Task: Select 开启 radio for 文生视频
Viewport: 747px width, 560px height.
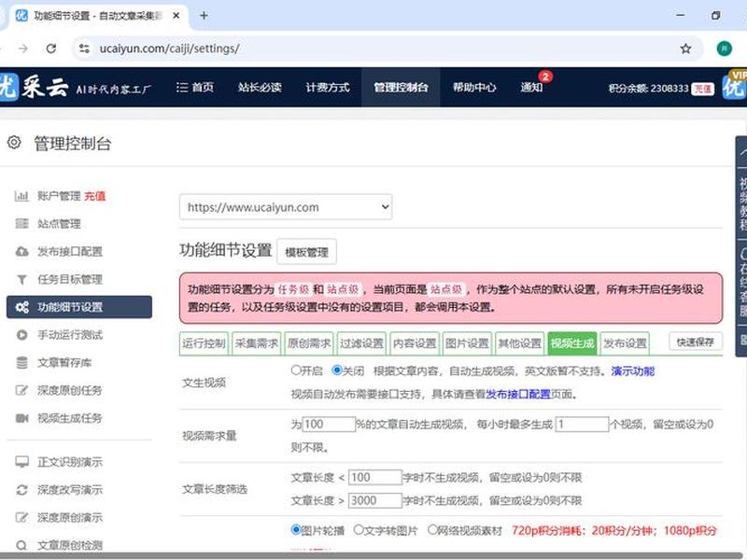Action: (296, 370)
